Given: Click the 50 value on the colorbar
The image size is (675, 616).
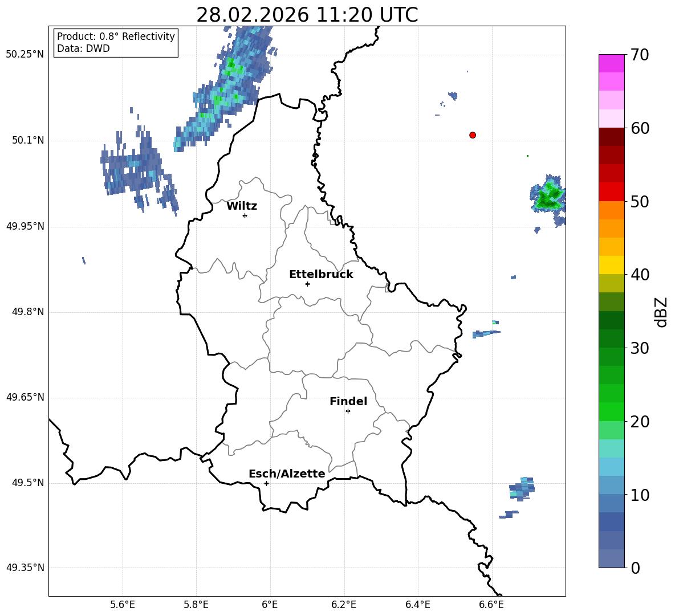Looking at the screenshot, I should tap(640, 201).
